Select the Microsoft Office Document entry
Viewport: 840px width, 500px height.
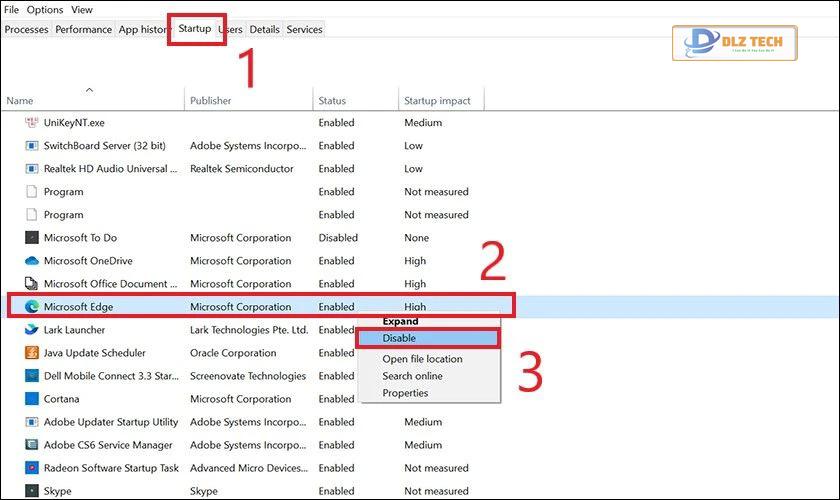(110, 284)
